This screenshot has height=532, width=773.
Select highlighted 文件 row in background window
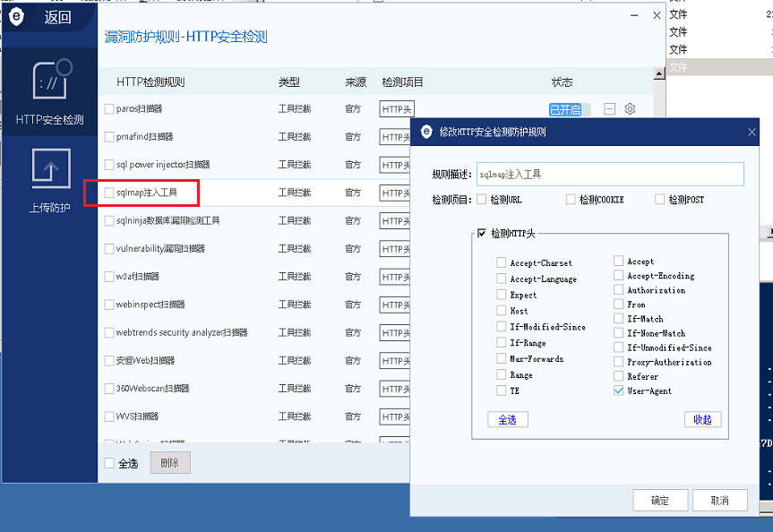[x=720, y=67]
